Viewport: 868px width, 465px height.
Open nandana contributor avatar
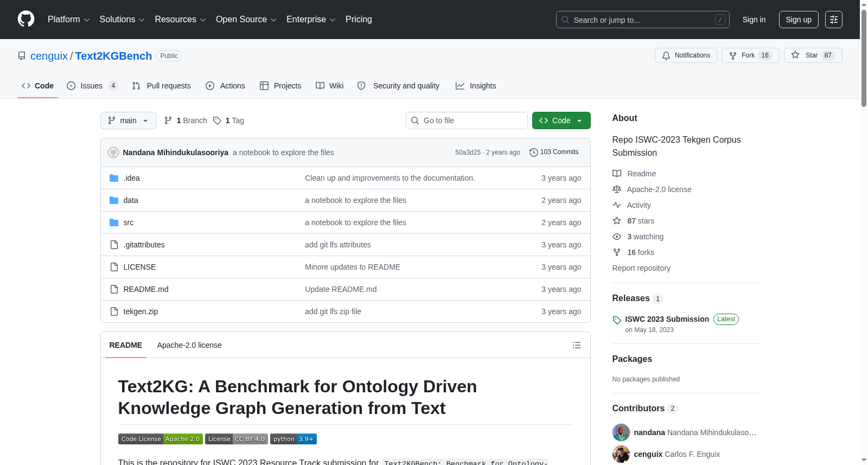[621, 432]
